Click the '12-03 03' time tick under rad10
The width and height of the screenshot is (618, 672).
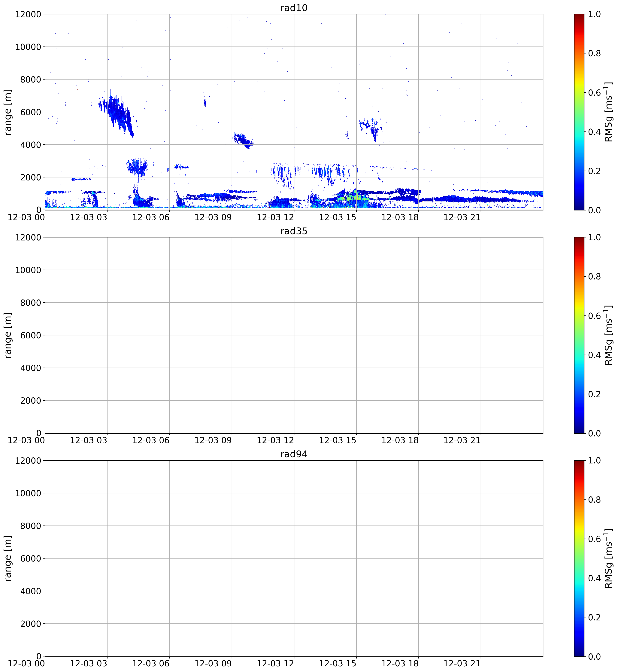pyautogui.click(x=89, y=217)
